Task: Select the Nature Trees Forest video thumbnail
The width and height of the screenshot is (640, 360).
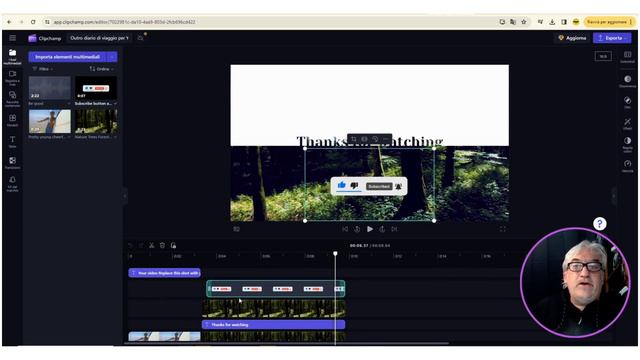Action: 96,122
